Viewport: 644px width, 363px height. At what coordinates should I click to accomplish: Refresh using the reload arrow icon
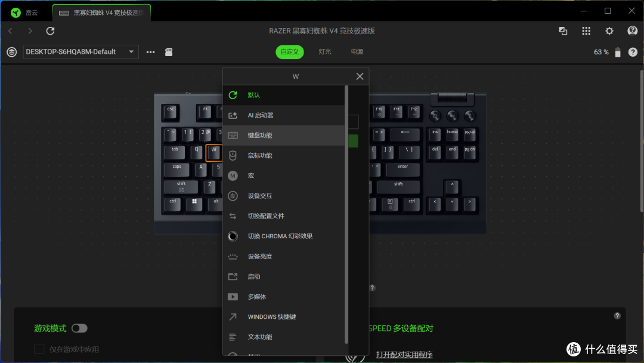pos(50,31)
